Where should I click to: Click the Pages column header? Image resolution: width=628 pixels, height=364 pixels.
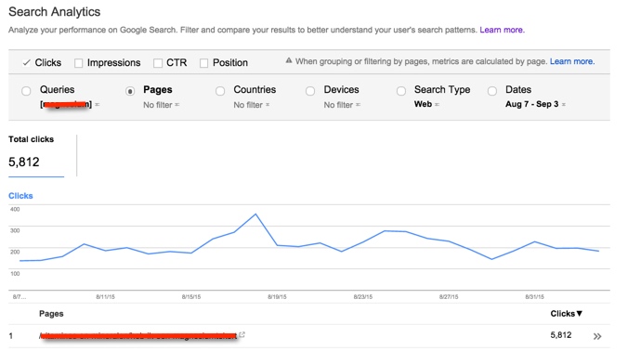click(x=51, y=314)
